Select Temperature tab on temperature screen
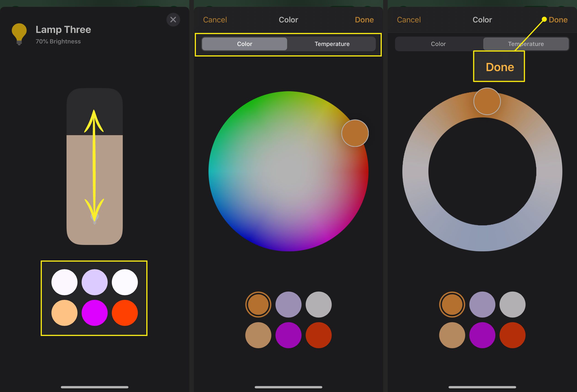 pos(526,44)
